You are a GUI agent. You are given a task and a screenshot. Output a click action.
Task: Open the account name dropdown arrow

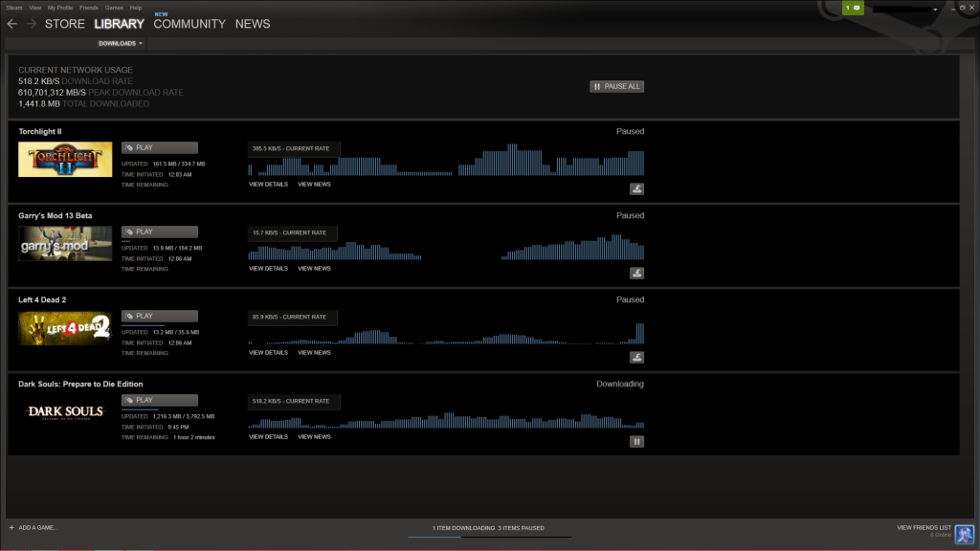(x=935, y=10)
